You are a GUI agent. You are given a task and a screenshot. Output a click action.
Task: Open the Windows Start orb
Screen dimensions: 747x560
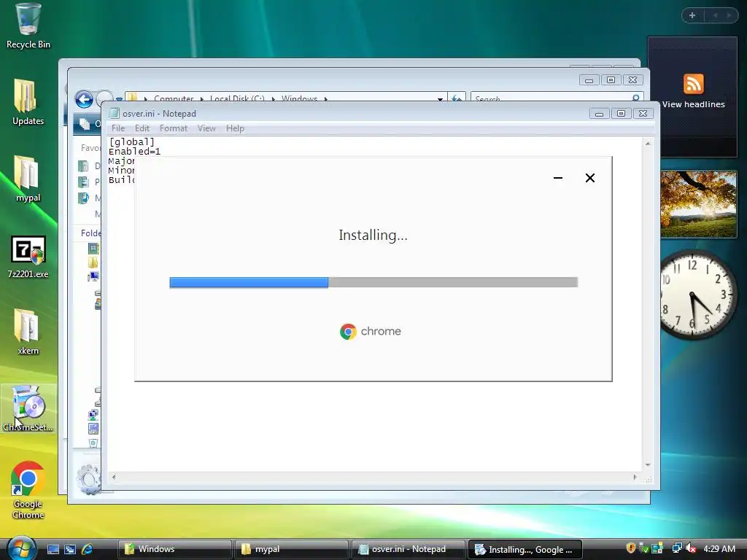point(21,548)
